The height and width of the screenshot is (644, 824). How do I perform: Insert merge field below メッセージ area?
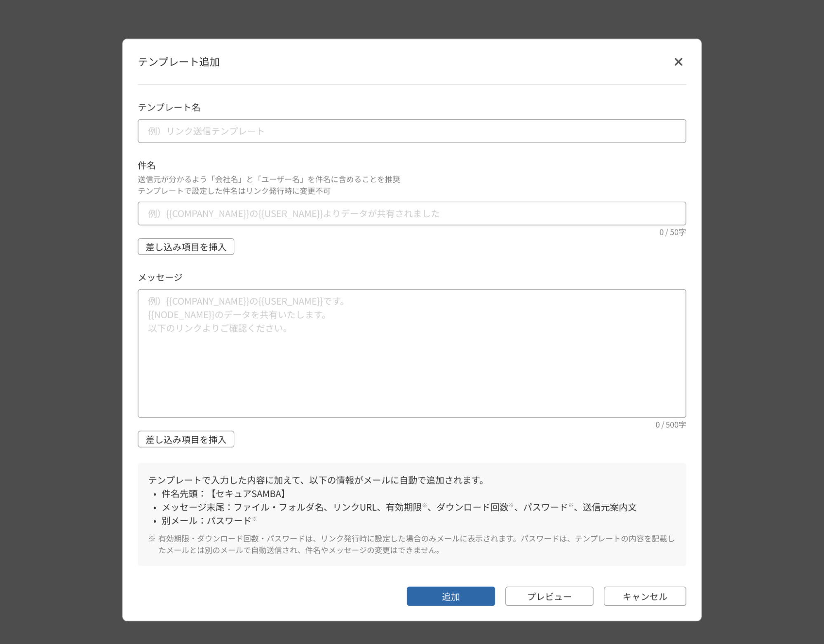tap(186, 439)
